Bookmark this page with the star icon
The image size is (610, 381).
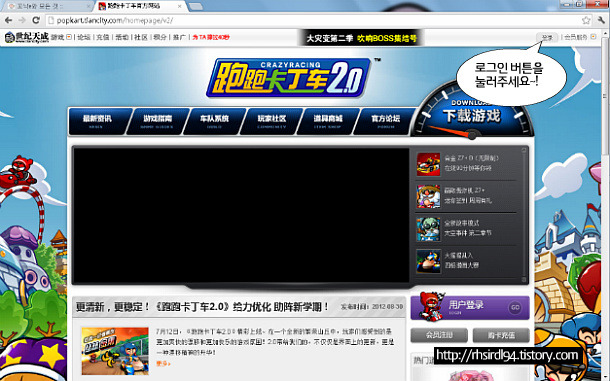(x=586, y=20)
